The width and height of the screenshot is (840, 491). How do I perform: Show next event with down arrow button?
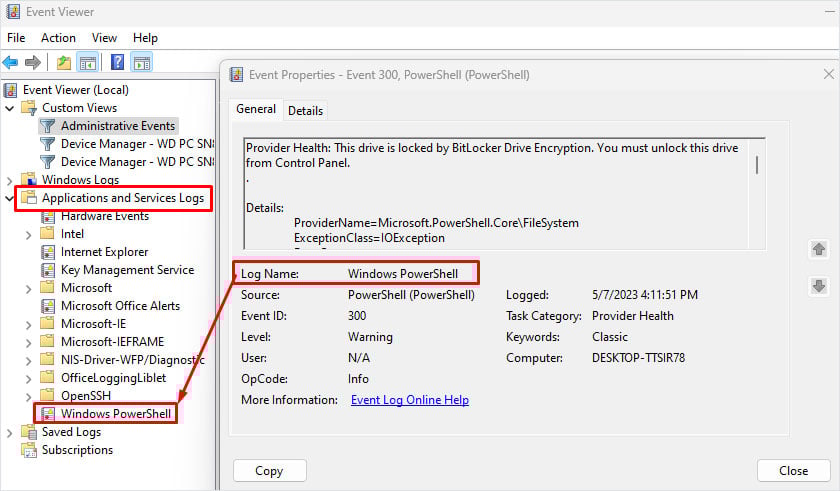pyautogui.click(x=819, y=286)
